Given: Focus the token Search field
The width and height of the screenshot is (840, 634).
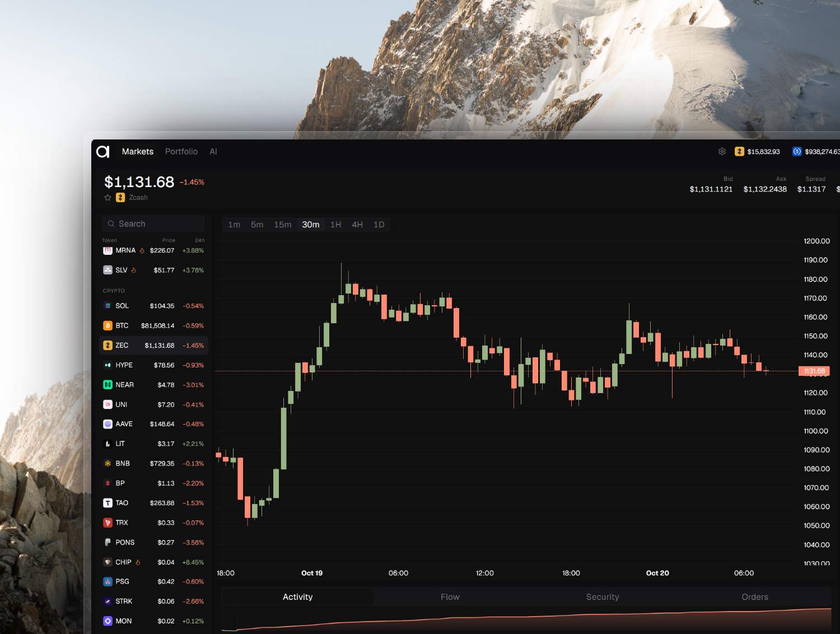Looking at the screenshot, I should 153,224.
